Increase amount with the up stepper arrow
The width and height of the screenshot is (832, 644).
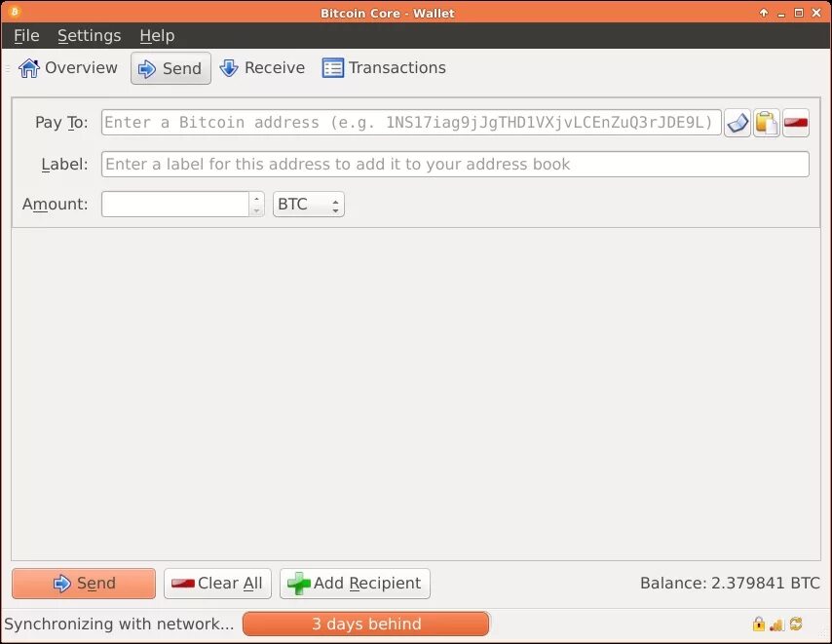(256, 199)
